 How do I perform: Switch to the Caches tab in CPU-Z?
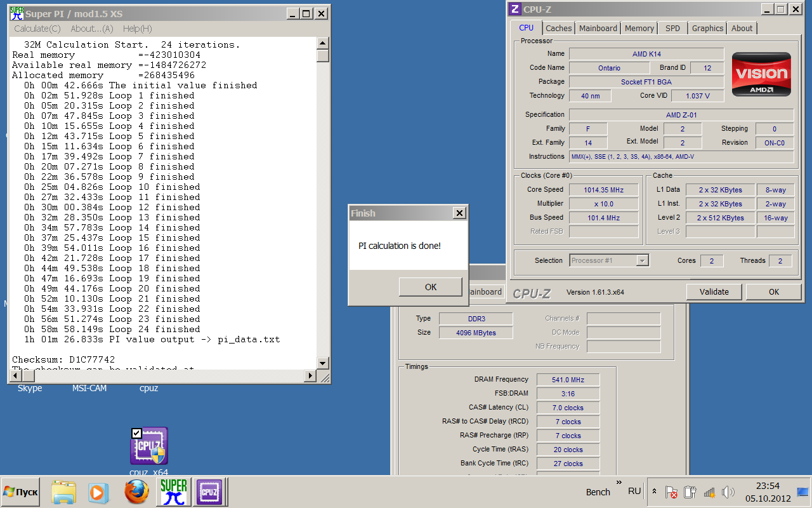tap(559, 28)
